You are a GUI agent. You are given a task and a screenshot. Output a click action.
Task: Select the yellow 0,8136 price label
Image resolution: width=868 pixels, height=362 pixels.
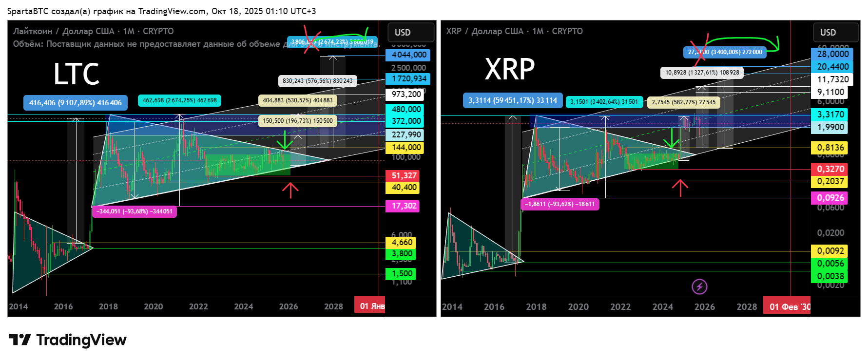829,148
